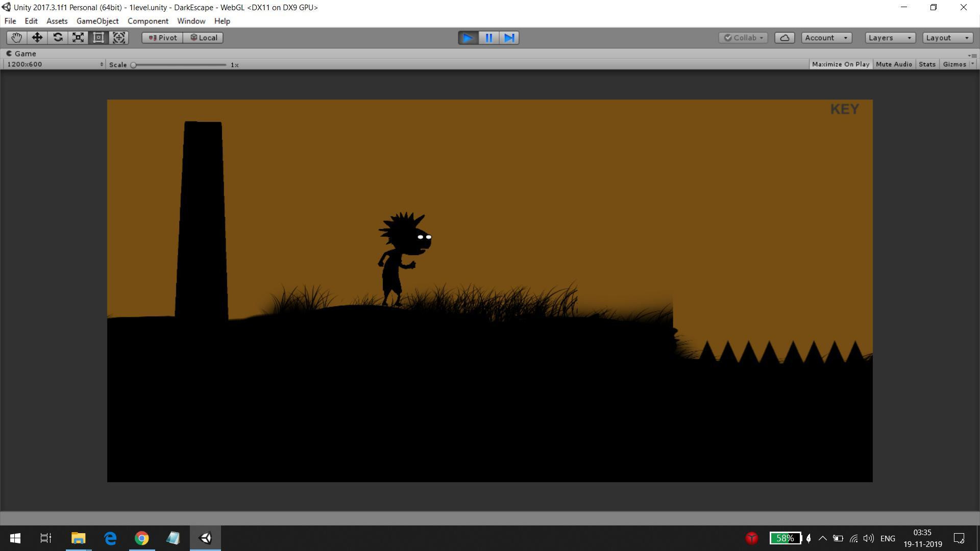Screen dimensions: 980x551
Task: Open the File menu
Action: click(x=10, y=21)
